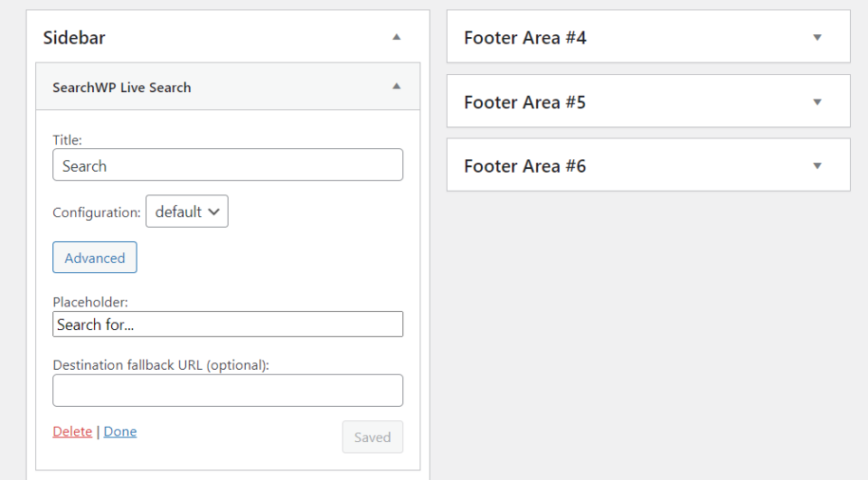
Task: Click the Saved button
Action: point(373,437)
